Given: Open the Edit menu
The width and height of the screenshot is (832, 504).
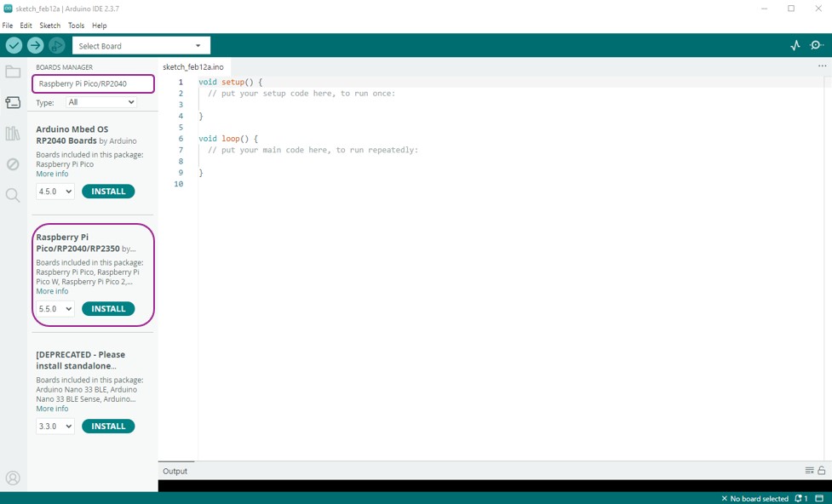Looking at the screenshot, I should [x=26, y=26].
